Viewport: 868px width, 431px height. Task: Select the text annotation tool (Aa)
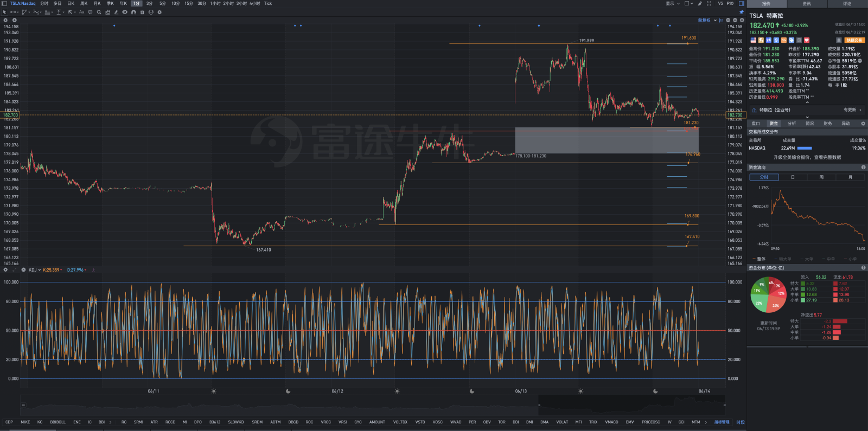82,12
